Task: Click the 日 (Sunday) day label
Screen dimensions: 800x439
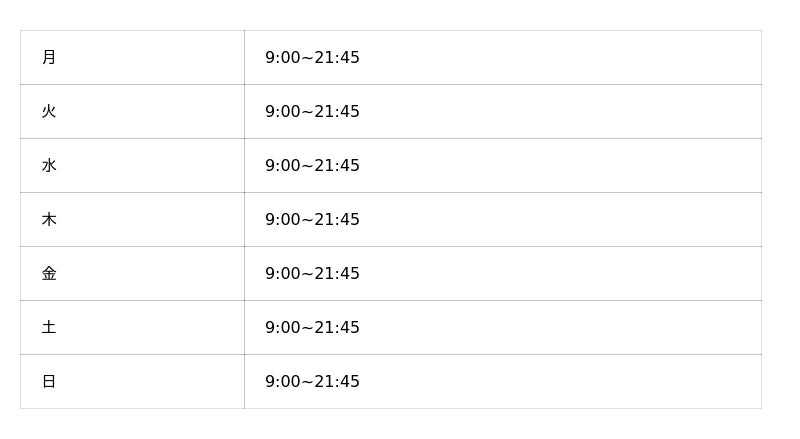Action: pos(49,382)
